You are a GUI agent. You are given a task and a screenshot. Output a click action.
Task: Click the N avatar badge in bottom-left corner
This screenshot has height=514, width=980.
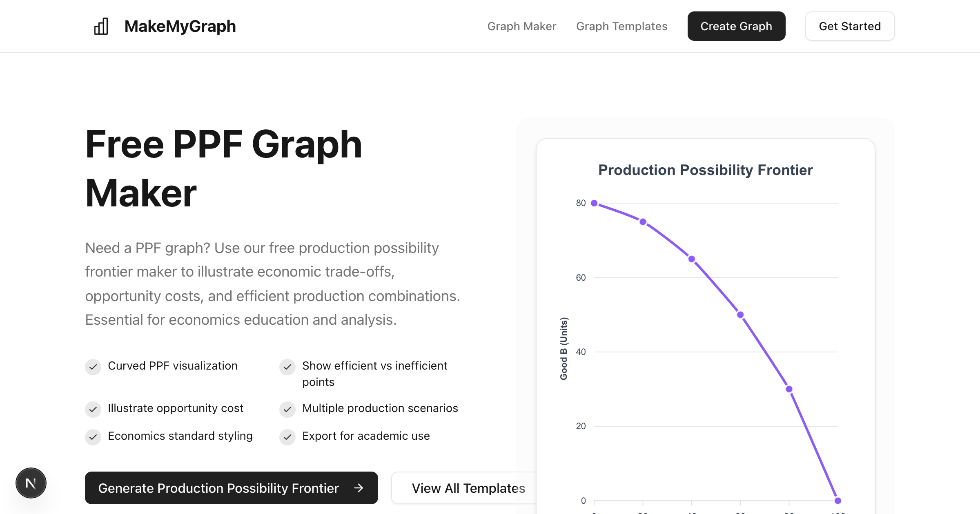(x=31, y=483)
